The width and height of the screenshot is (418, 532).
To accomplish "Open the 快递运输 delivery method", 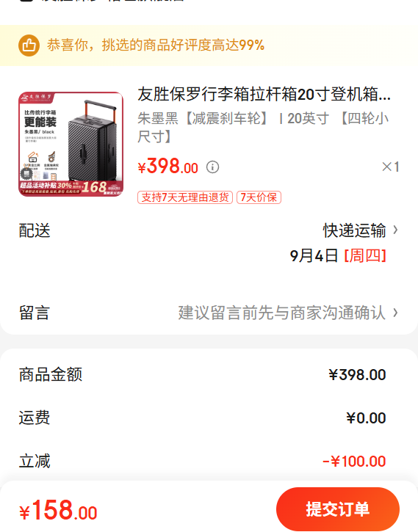I will pyautogui.click(x=355, y=230).
